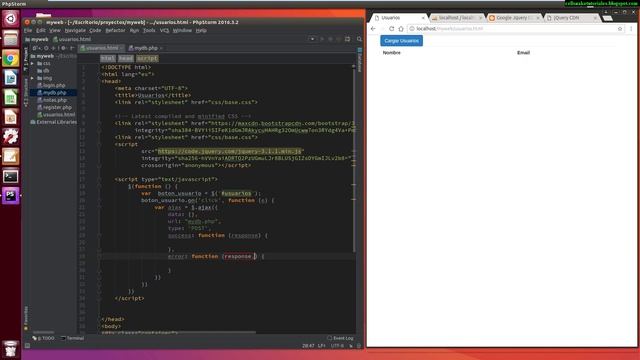
Task: Focus PhpStorm from the dock icon
Action: click(11, 196)
